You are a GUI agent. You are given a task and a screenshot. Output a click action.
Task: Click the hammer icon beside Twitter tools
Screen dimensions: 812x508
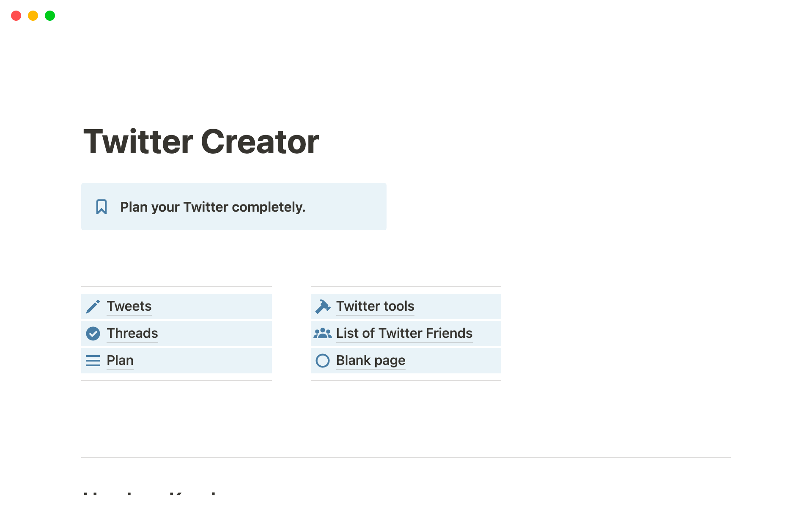[x=323, y=306]
